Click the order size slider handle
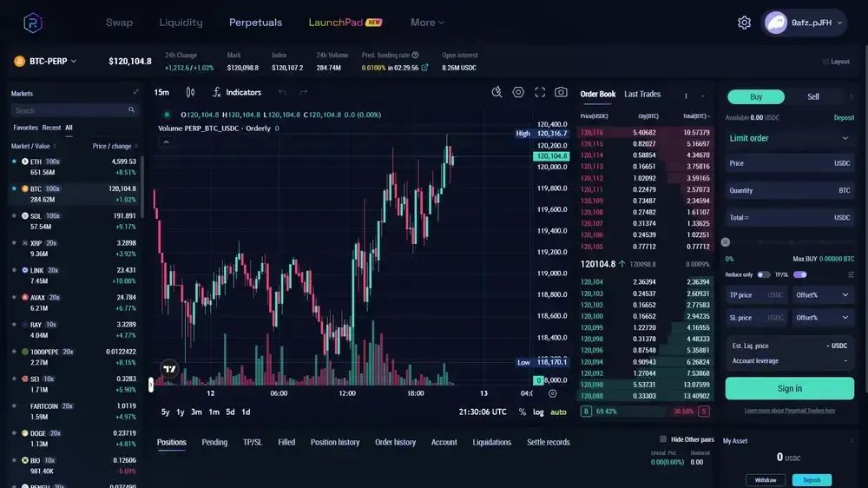The image size is (868, 488). point(726,242)
